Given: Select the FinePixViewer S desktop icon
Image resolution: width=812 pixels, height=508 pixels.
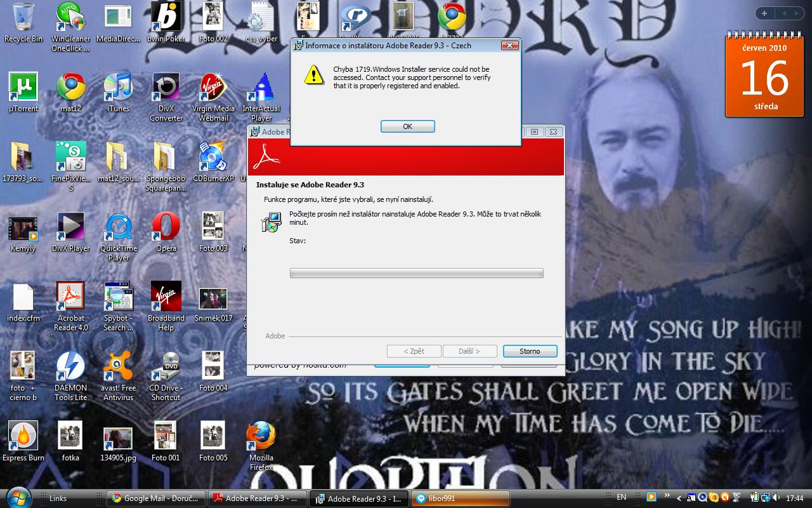Looking at the screenshot, I should pyautogui.click(x=70, y=167).
